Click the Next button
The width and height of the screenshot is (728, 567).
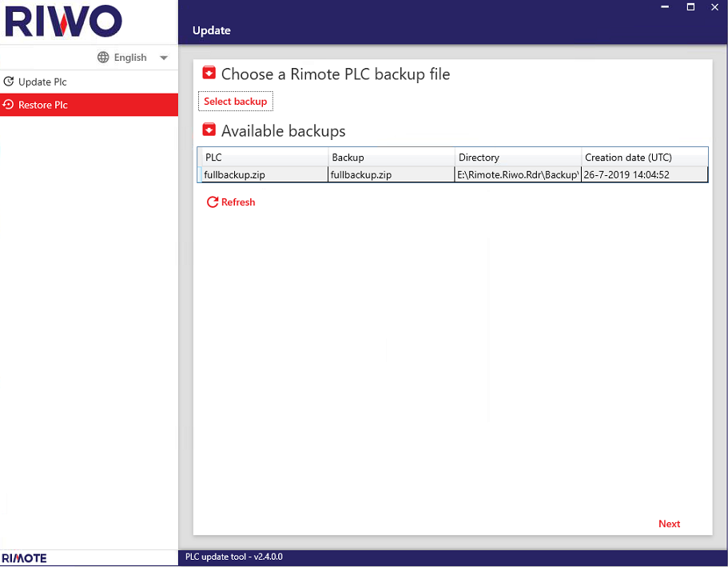(x=669, y=524)
